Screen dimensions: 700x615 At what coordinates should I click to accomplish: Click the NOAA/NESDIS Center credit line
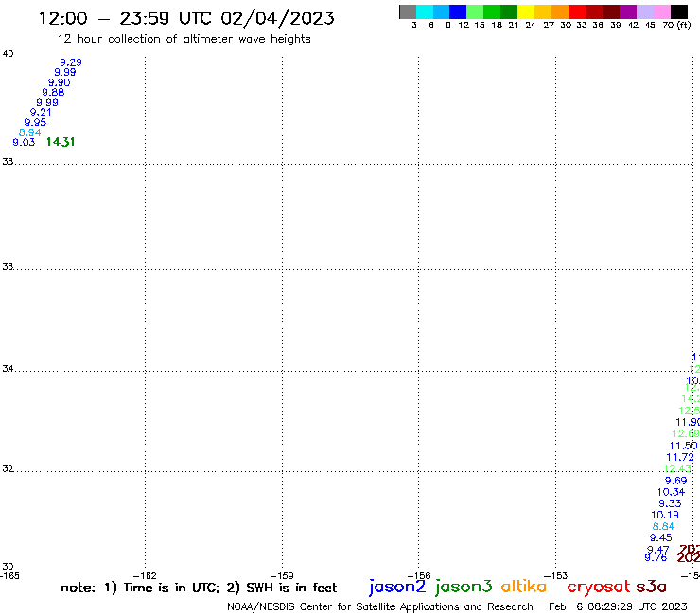pos(380,607)
